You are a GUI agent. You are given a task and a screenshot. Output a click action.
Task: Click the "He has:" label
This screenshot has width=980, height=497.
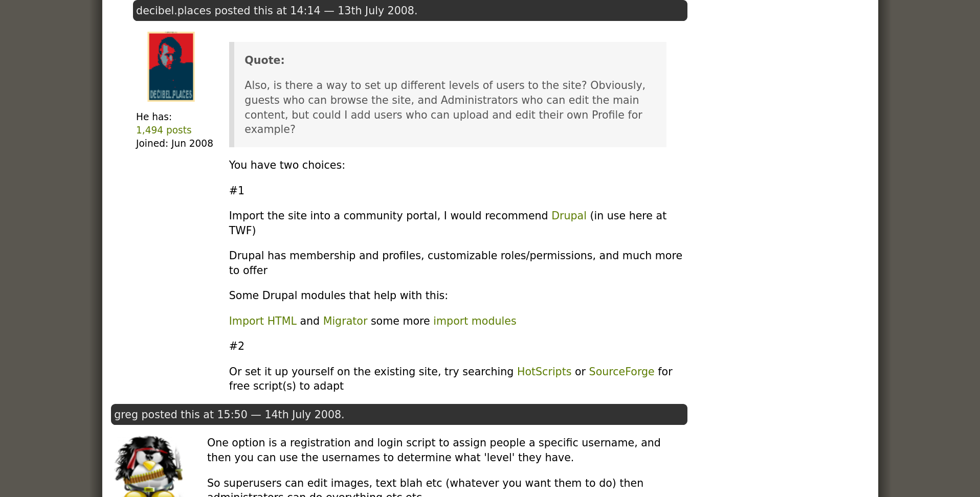point(154,117)
